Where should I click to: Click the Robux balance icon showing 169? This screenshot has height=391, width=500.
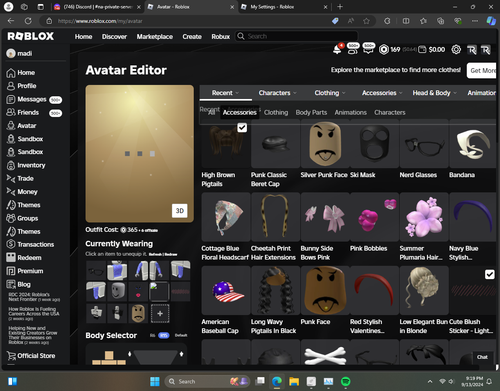384,50
